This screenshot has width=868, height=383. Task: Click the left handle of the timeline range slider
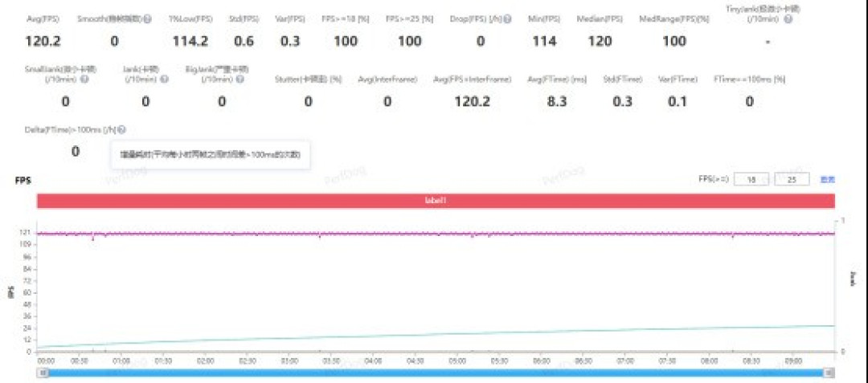pyautogui.click(x=45, y=373)
